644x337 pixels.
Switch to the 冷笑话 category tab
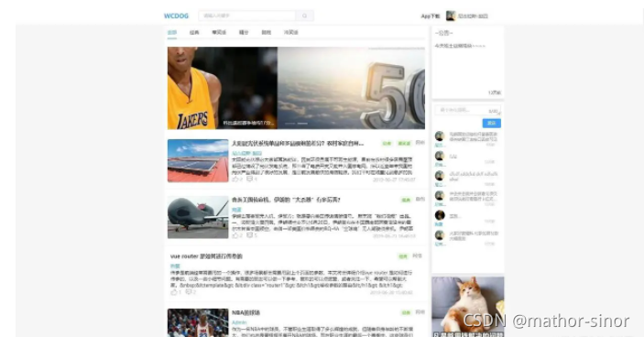(290, 32)
